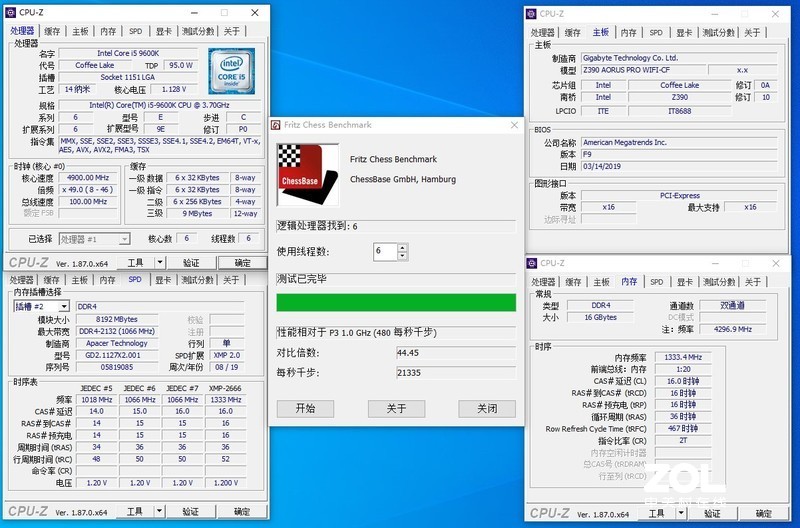Switch to SPD tab in processor window
The width and height of the screenshot is (800, 528).
point(136,31)
